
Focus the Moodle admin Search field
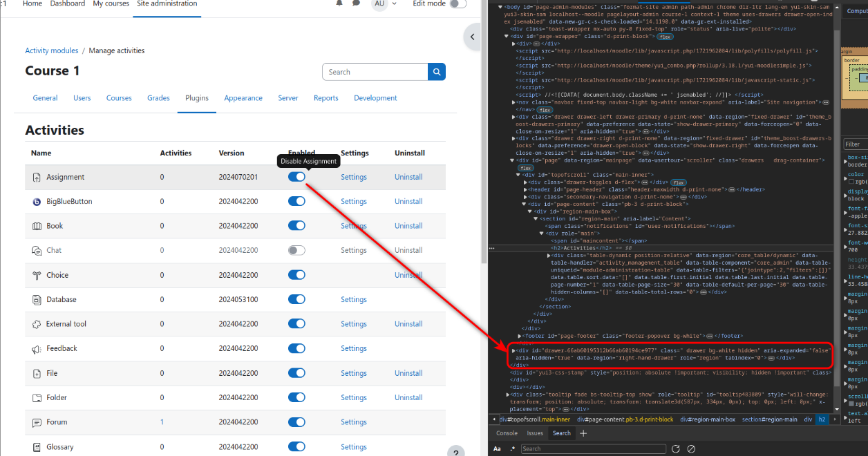[x=375, y=72]
